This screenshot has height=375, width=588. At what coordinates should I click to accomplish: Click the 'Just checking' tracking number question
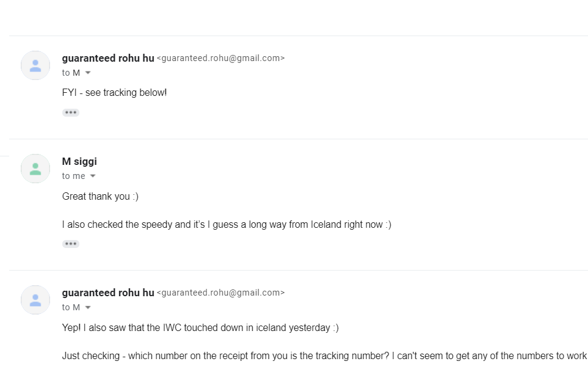[324, 355]
